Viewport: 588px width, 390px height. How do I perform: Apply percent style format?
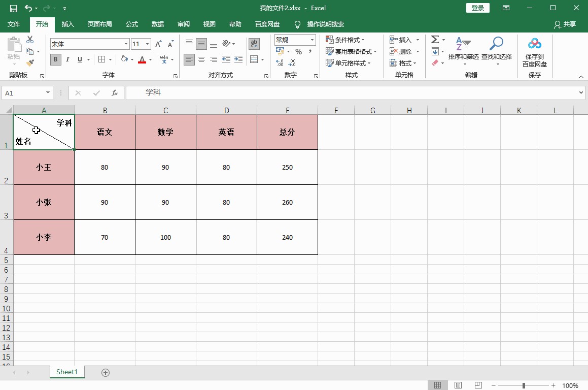point(298,52)
